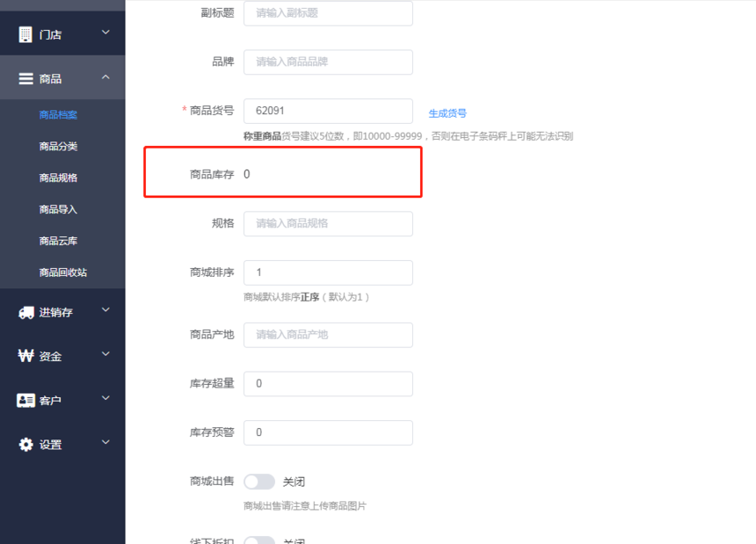Click the 称重商品 barcode hint text
This screenshot has width=756, height=544.
[x=409, y=136]
